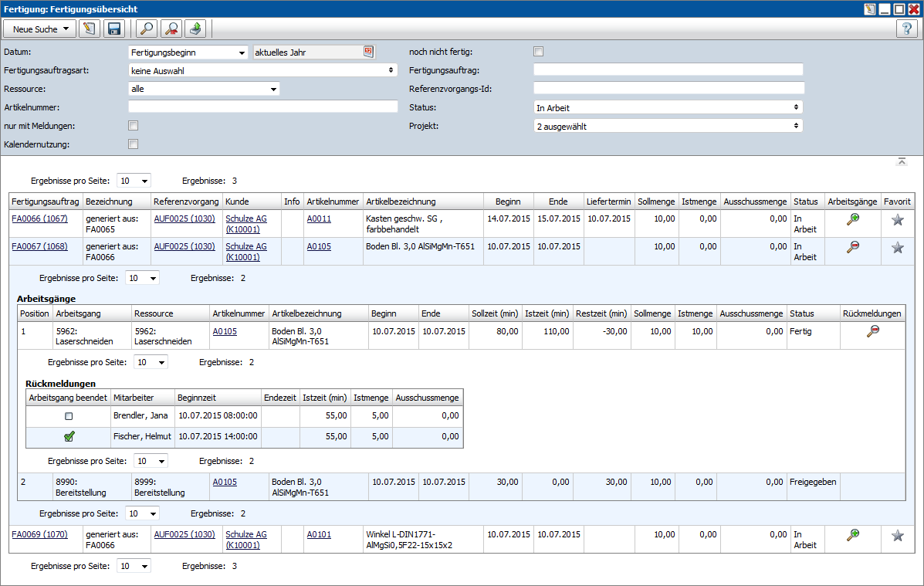Sort table by the Liefertermin column header

608,201
